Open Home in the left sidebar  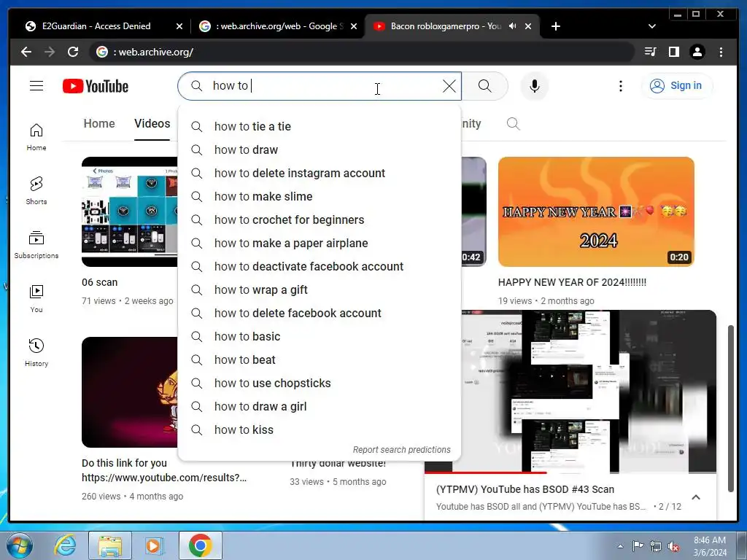tap(36, 137)
